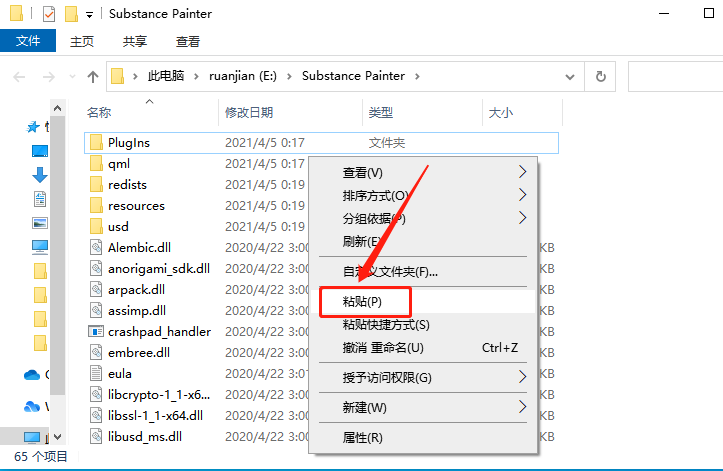
Task: Expand the chevron after Substance Painter path
Action: tap(417, 76)
